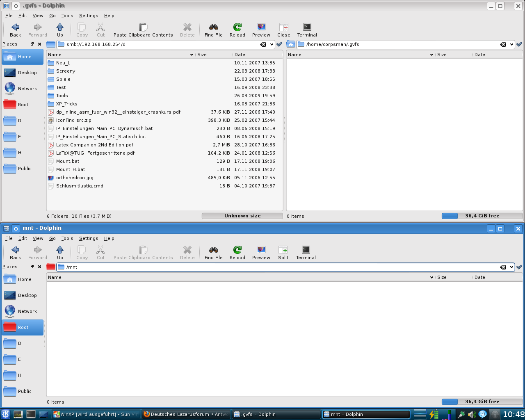Viewport: 525px width, 420px height.
Task: Clear the smb location bar text
Action: click(263, 44)
